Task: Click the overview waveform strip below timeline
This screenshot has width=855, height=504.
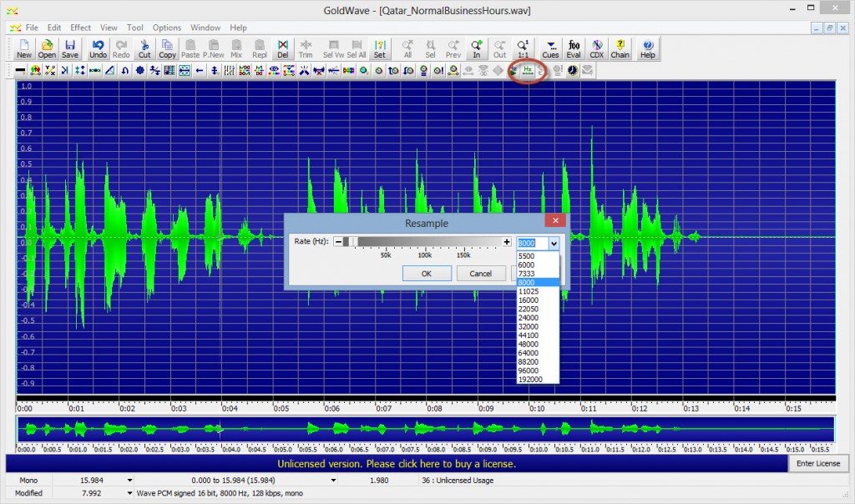Action: (425, 430)
